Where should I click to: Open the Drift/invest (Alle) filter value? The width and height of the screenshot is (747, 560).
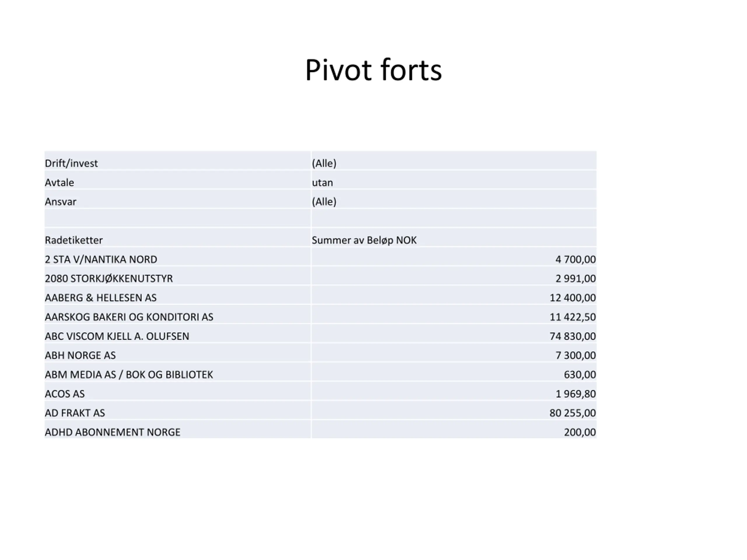(324, 163)
